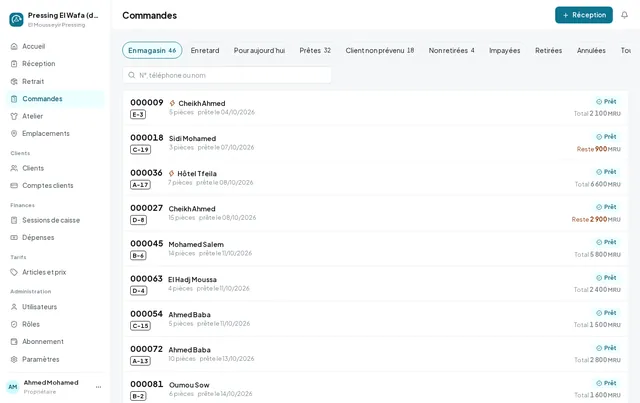This screenshot has height=403, width=640.
Task: Click location badge B-6 on order 000045
Action: [138, 256]
